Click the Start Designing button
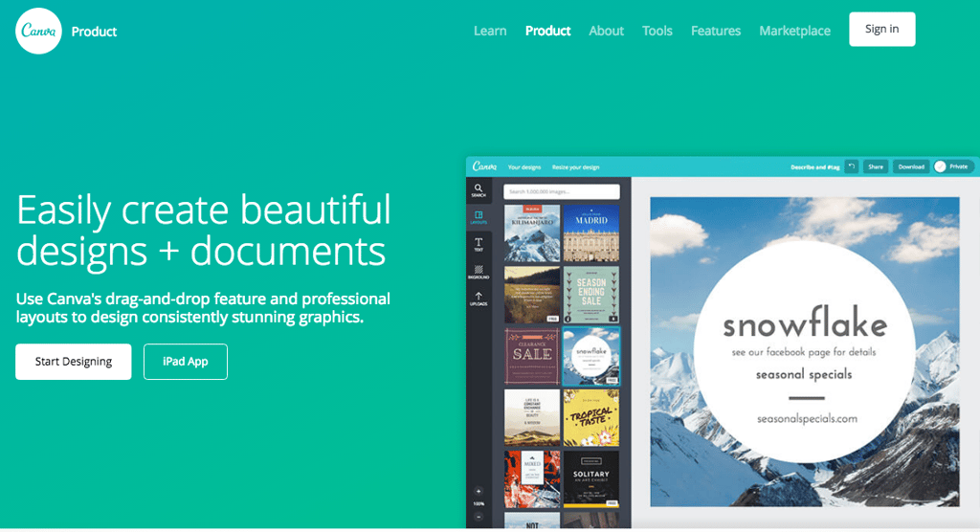980x532 pixels. 73,362
